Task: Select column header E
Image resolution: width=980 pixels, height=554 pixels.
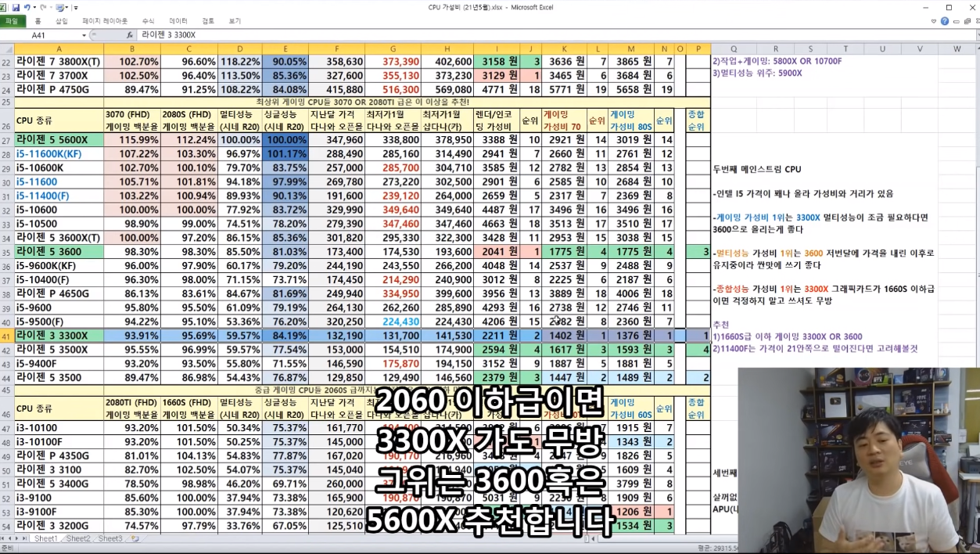Action: (285, 49)
